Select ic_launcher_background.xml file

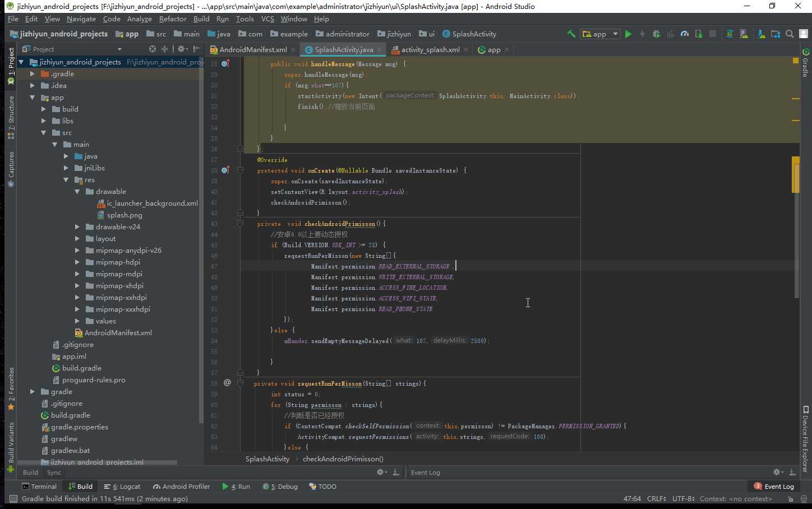(x=147, y=203)
